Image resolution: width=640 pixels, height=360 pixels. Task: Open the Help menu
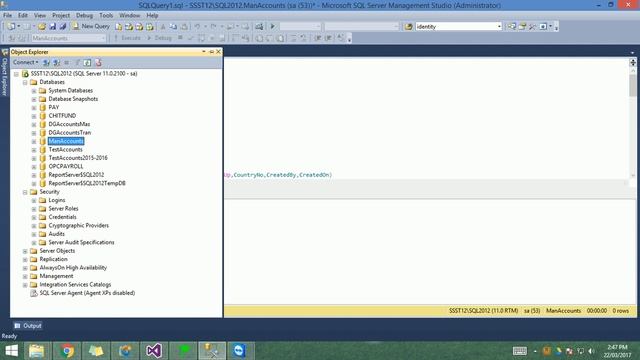click(x=152, y=15)
